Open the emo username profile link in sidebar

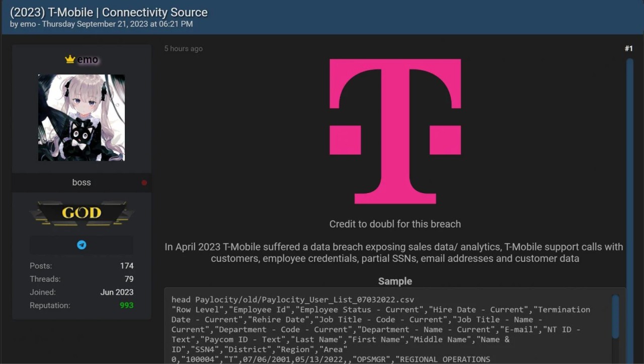pos(88,59)
